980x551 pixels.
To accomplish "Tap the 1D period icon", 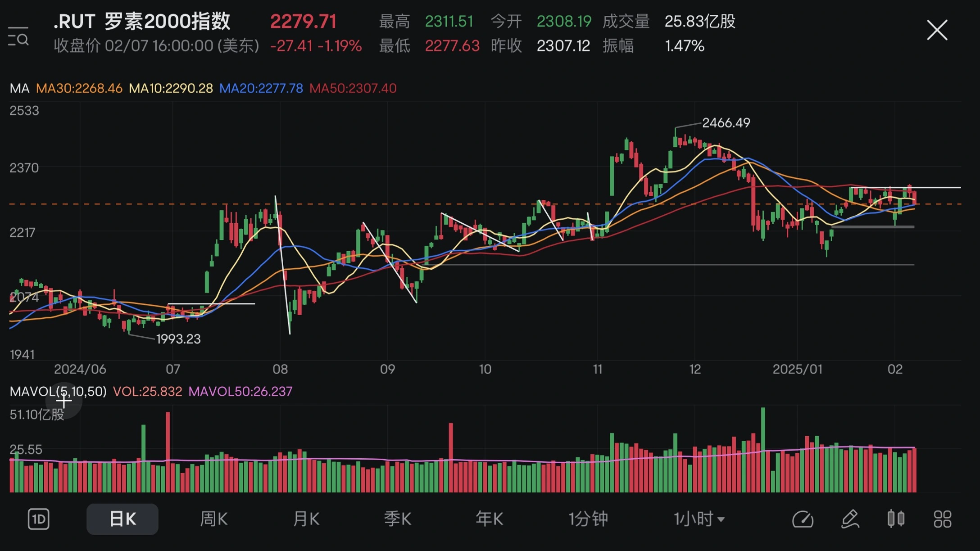I will tap(39, 519).
